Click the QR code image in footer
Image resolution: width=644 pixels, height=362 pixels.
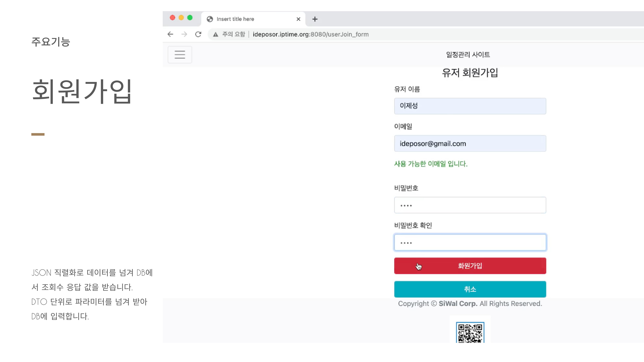[x=470, y=333]
